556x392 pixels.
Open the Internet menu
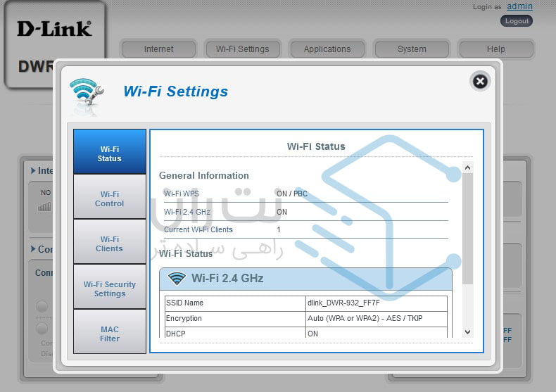coord(158,49)
